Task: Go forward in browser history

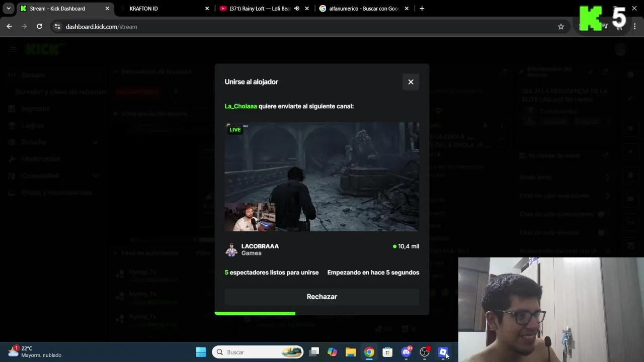Action: click(24, 27)
